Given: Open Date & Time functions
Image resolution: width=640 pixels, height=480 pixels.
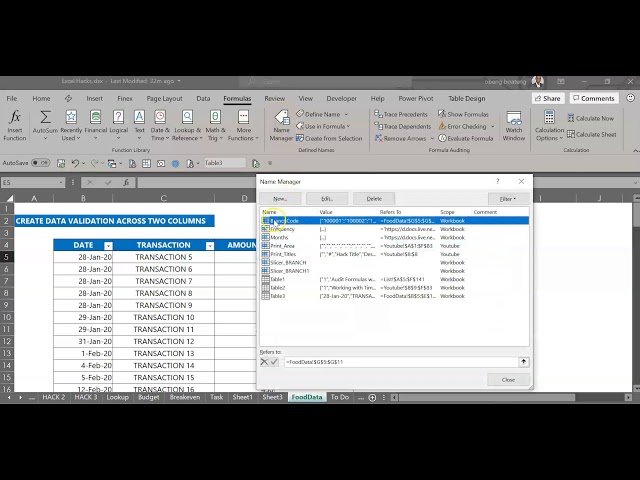Looking at the screenshot, I should click(x=160, y=126).
